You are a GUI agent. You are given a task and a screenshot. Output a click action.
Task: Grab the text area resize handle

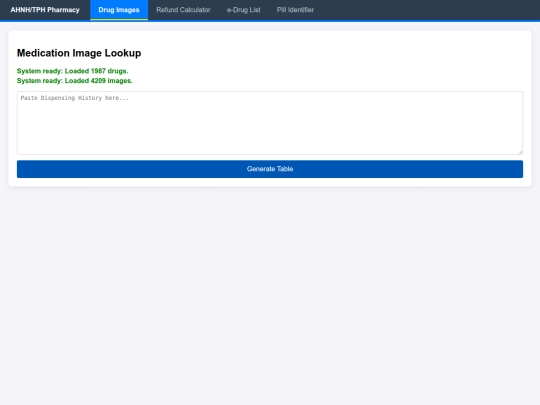(x=520, y=152)
